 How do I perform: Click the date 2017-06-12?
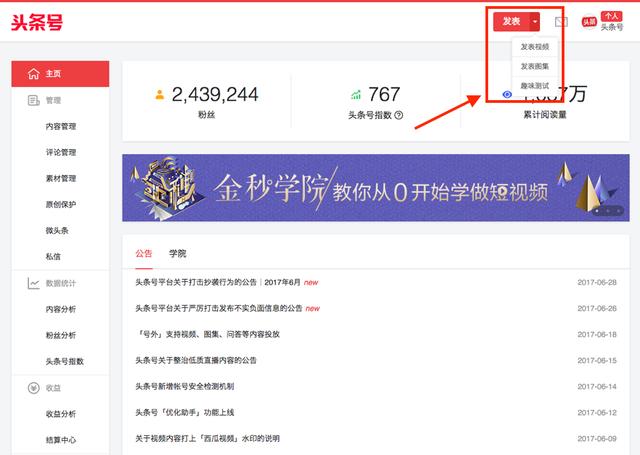[x=597, y=413]
